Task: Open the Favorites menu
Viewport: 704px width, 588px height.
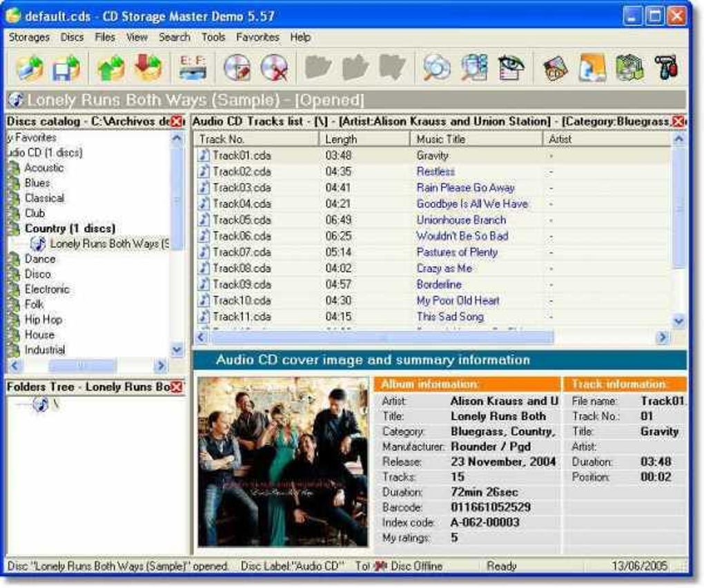Action: (x=258, y=37)
